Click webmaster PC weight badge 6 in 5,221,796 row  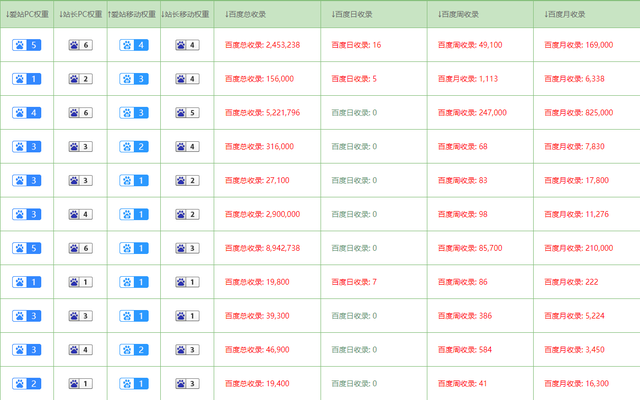80,113
